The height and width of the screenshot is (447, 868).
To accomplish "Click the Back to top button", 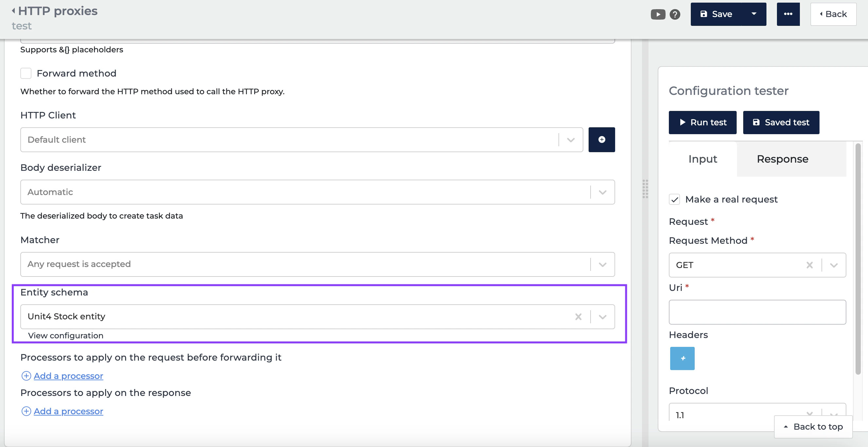I will tap(813, 427).
